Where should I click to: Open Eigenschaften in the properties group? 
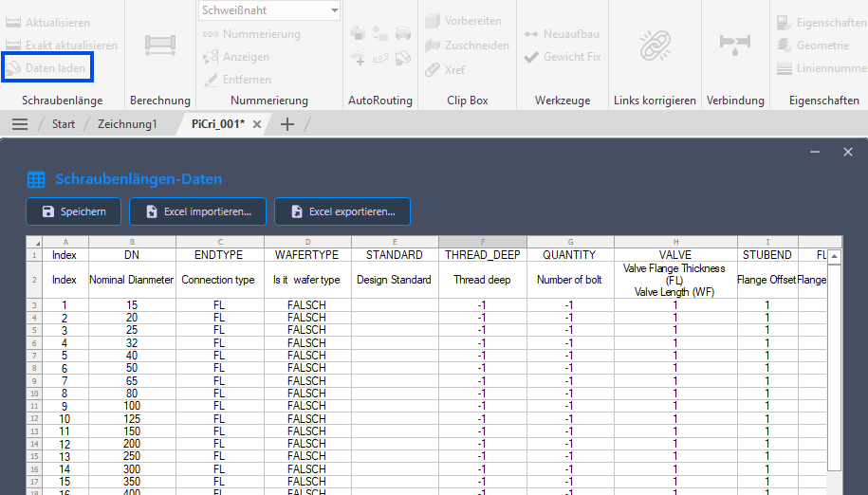point(822,23)
